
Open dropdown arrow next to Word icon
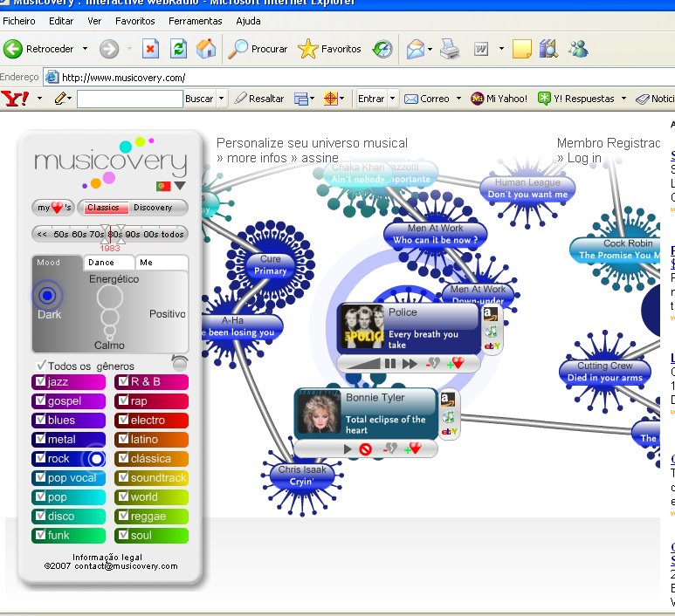(x=501, y=49)
